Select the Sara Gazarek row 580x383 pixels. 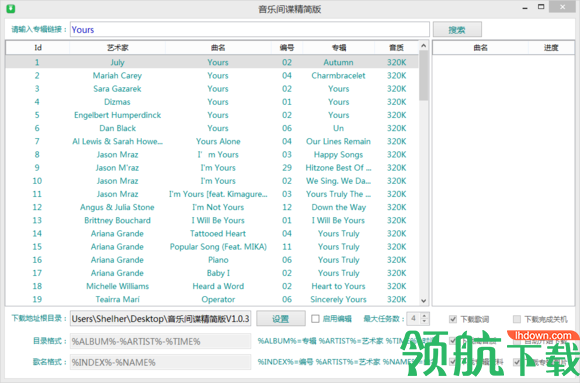(212, 89)
